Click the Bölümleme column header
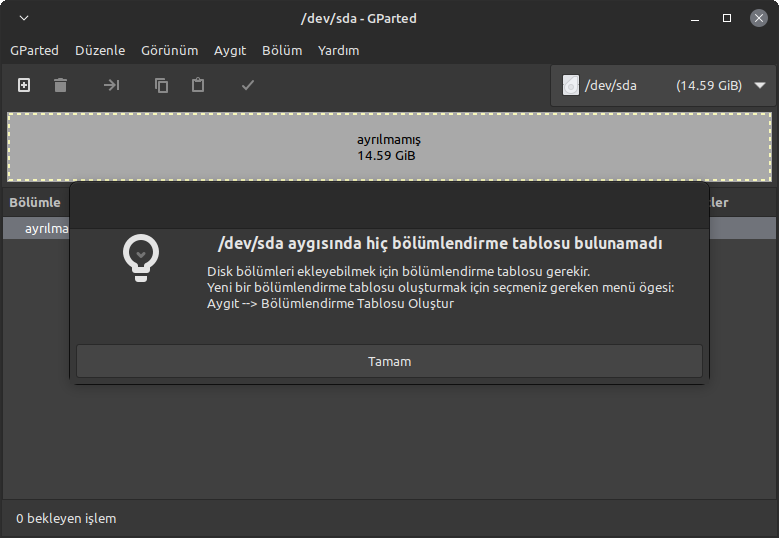Viewport: 779px width, 538px height. click(x=35, y=202)
